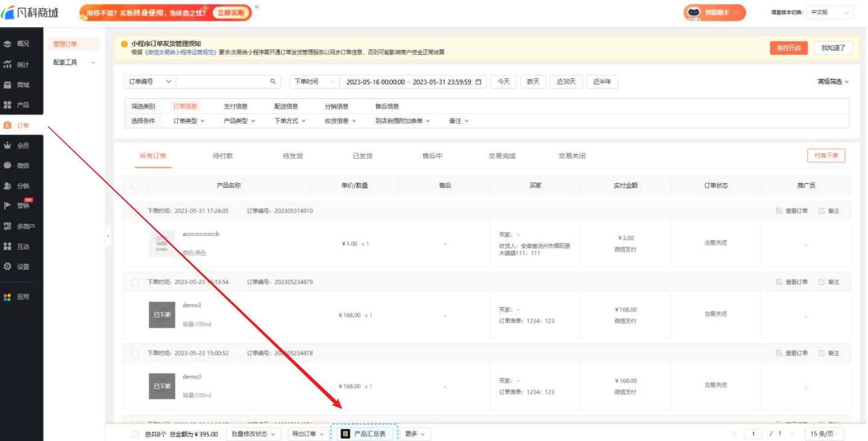Expand the 下单方式 filter
This screenshot has width=868, height=441.
[290, 121]
